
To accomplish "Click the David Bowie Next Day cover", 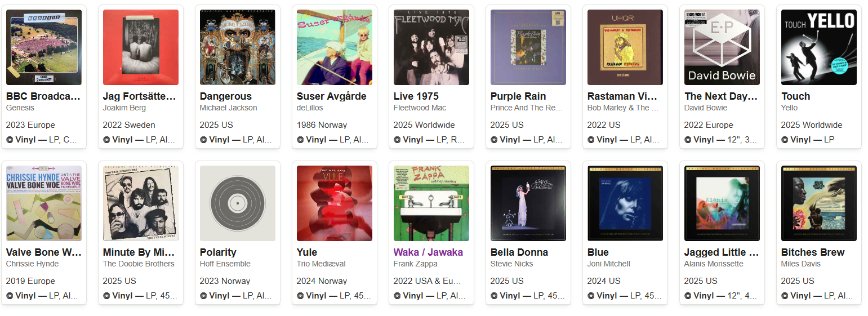I will [722, 47].
